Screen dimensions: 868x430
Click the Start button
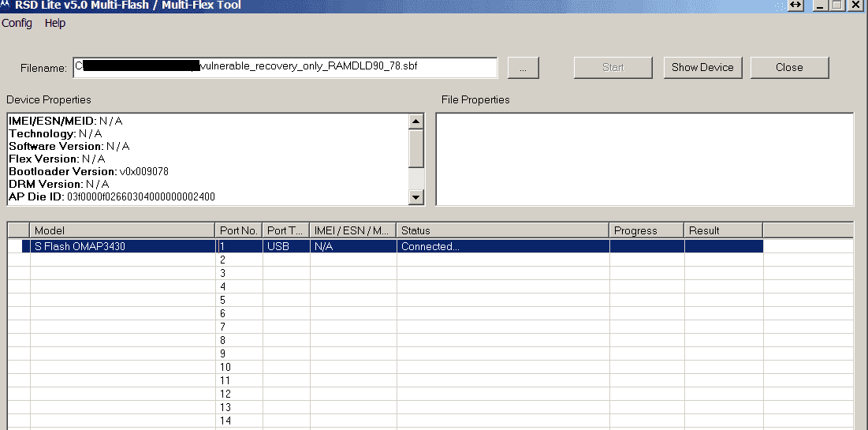pyautogui.click(x=613, y=68)
